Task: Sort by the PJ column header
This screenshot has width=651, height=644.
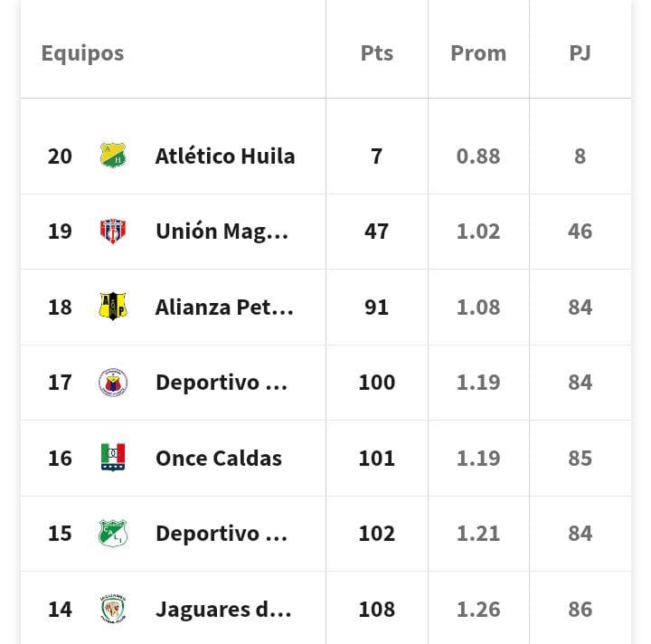Action: (580, 53)
